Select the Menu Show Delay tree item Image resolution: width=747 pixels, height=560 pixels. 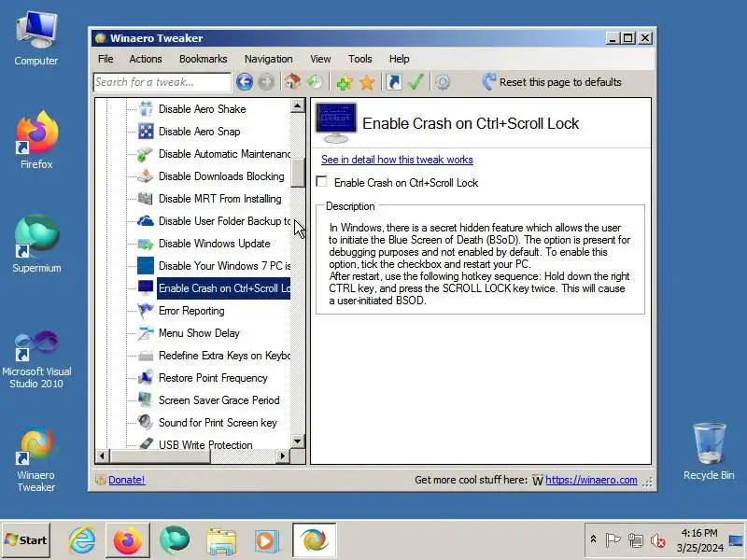click(199, 333)
